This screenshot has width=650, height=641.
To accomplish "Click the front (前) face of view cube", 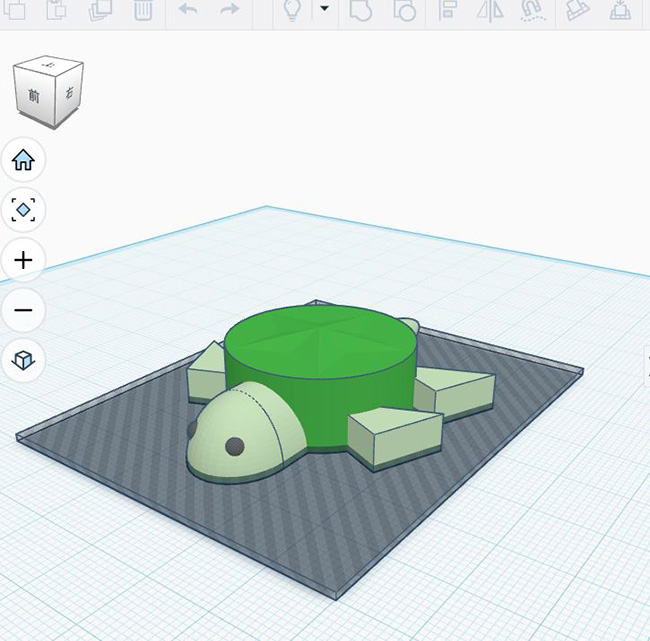I will (x=34, y=96).
